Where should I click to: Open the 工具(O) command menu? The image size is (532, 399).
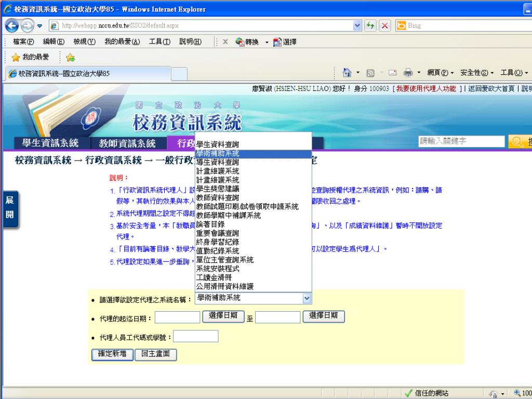pyautogui.click(x=514, y=73)
